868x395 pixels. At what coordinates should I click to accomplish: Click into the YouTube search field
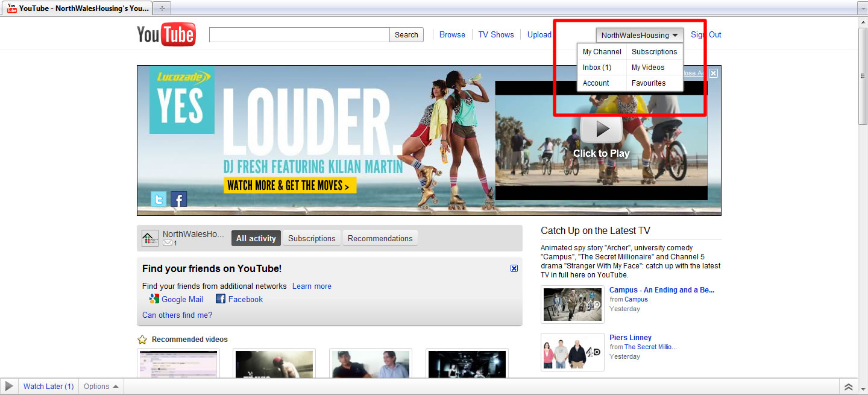[300, 35]
